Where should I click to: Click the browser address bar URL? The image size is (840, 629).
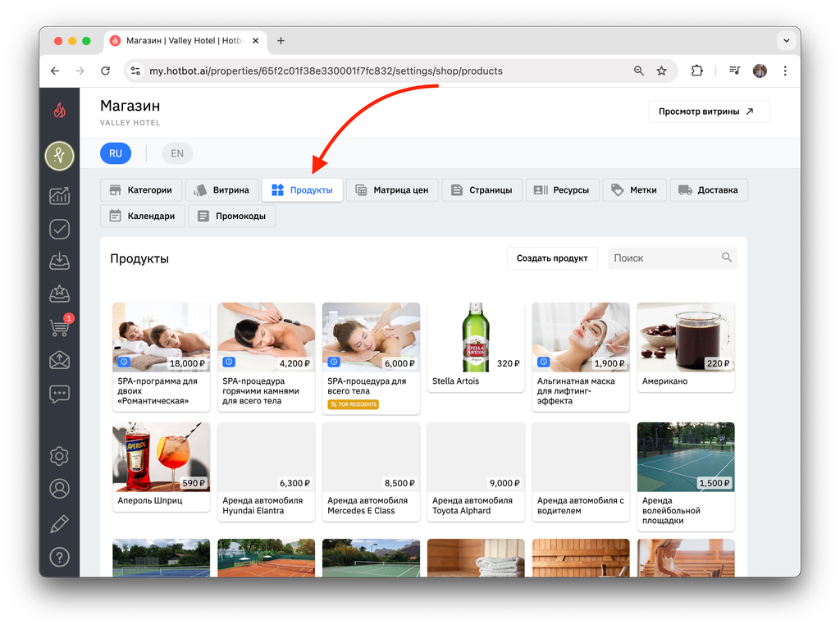326,71
